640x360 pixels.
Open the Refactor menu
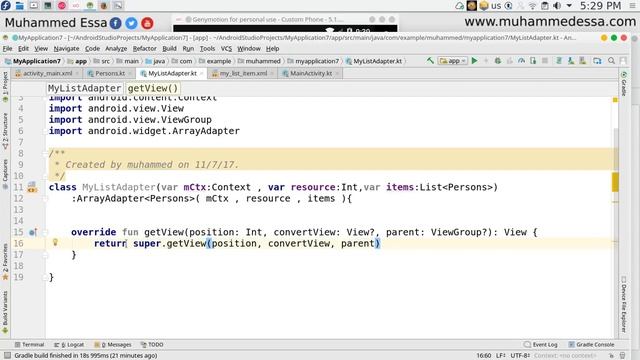tap(144, 49)
